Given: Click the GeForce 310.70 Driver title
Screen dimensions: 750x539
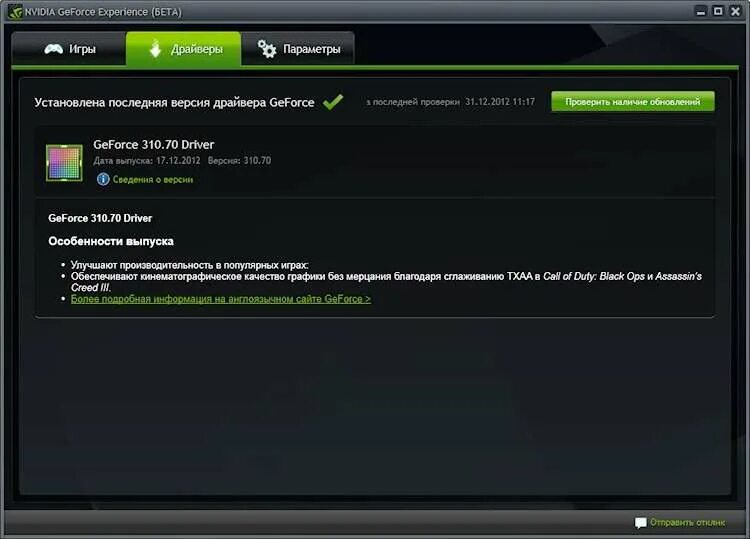Looking at the screenshot, I should click(154, 144).
